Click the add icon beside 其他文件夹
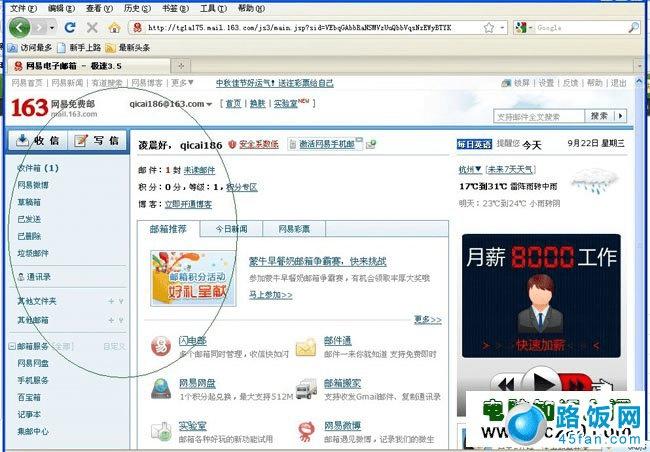 click(x=111, y=301)
